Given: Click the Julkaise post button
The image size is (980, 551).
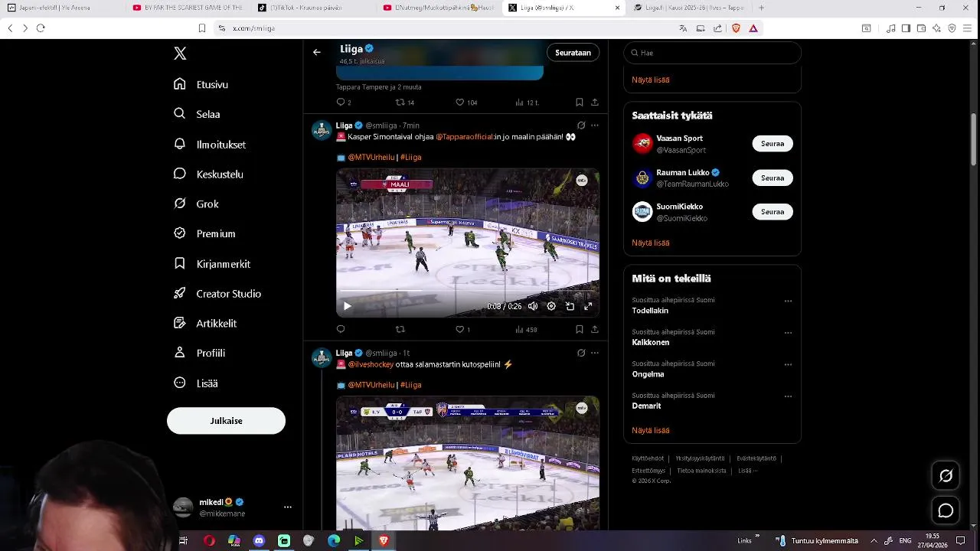Looking at the screenshot, I should coord(226,421).
